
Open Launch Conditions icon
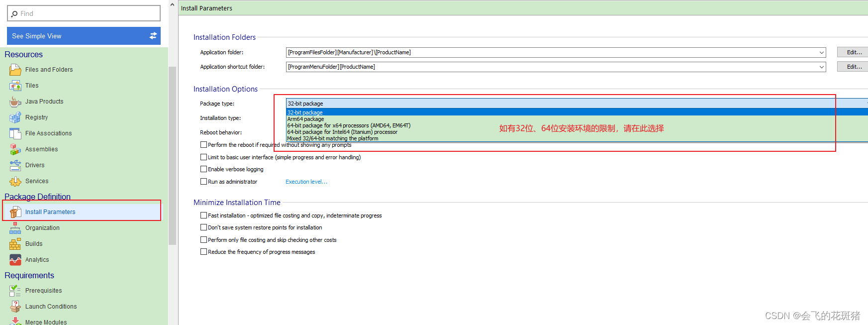pyautogui.click(x=15, y=307)
